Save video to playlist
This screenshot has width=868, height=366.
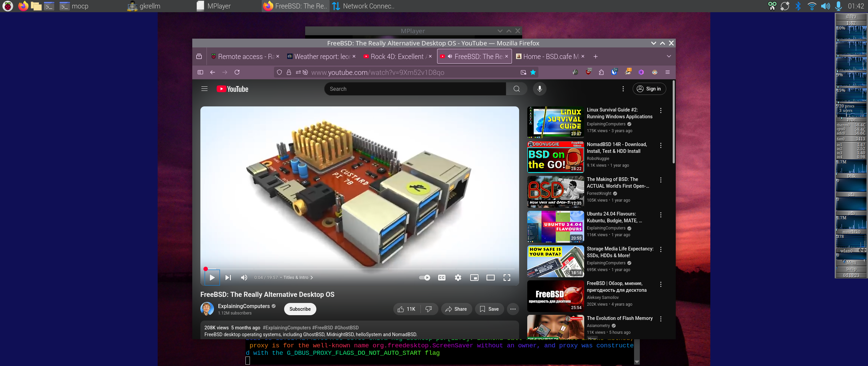pyautogui.click(x=489, y=309)
